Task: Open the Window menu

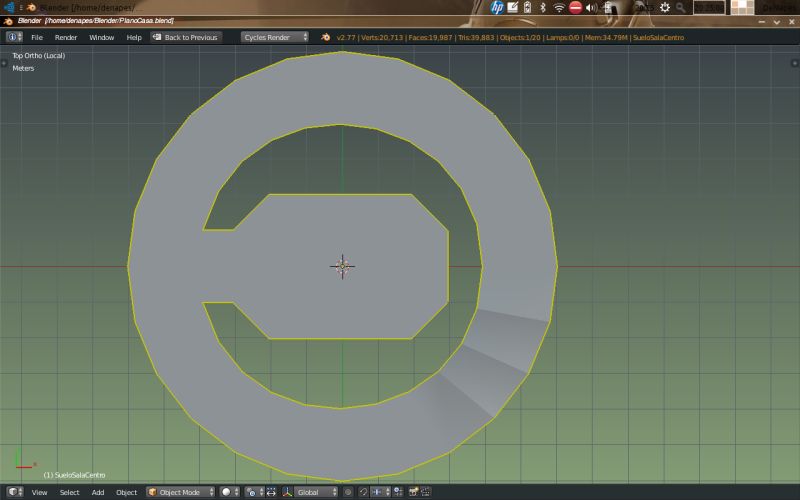Action: [x=102, y=37]
